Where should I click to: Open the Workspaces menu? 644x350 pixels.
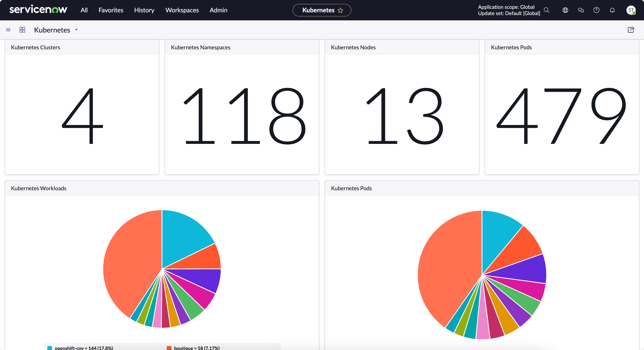182,10
